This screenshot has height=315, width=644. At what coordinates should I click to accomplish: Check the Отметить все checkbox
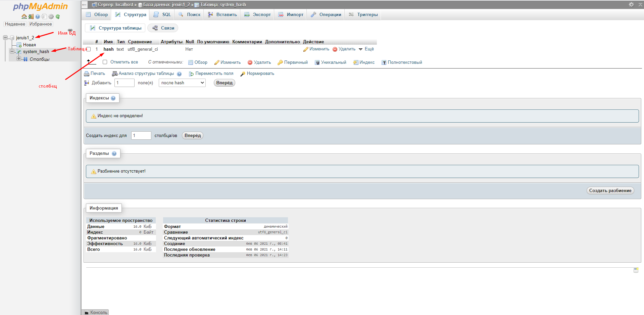[x=105, y=62]
